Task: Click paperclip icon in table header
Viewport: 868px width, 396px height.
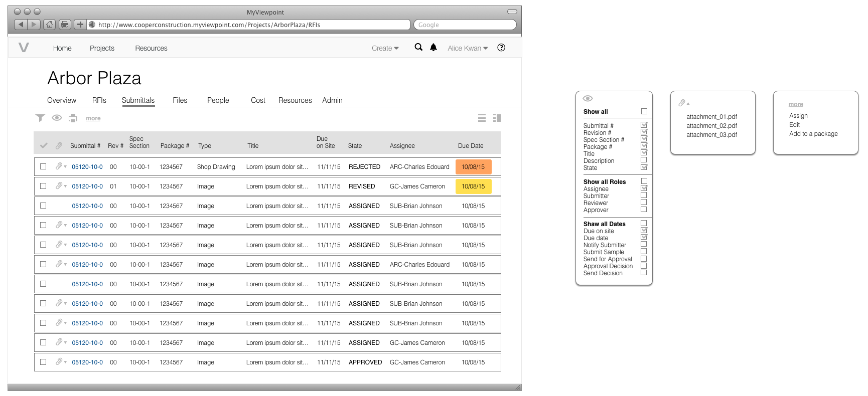Action: (59, 145)
